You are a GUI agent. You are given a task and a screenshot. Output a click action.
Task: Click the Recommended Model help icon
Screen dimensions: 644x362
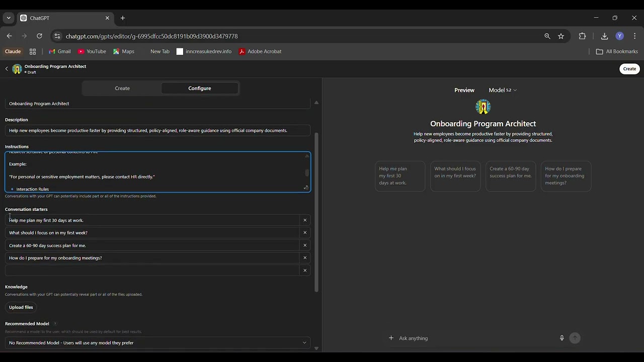coord(55,324)
